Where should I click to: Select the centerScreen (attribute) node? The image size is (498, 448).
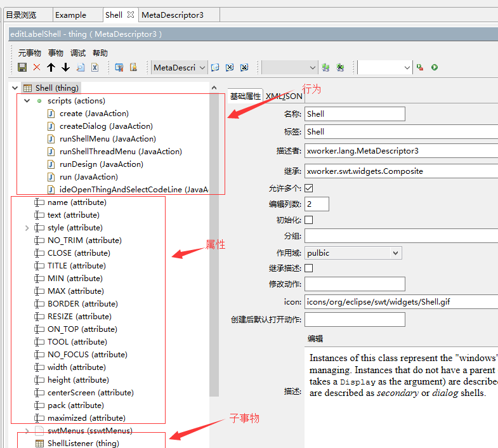click(91, 393)
